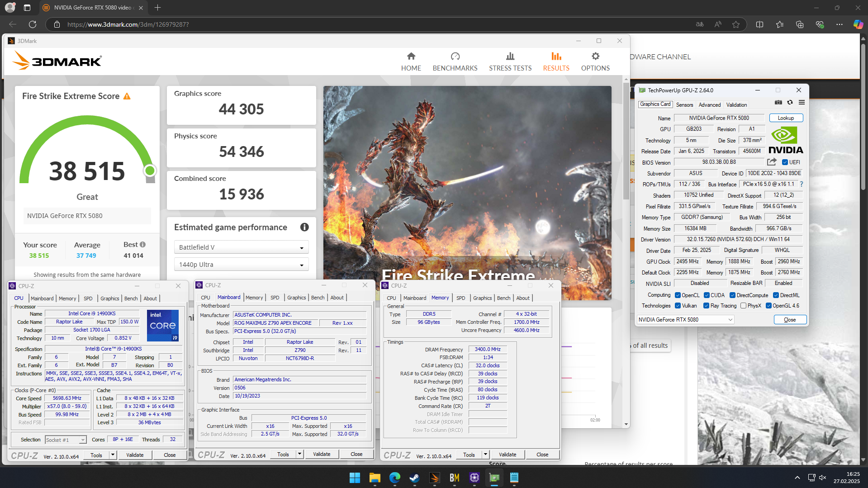This screenshot has height=488, width=868.
Task: Open the 3DMark Benchmarks section
Action: pyautogui.click(x=455, y=62)
